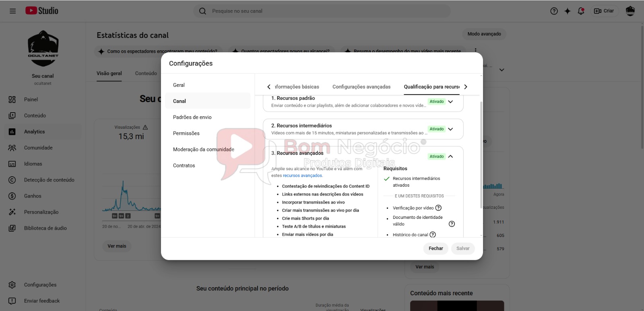Click the Teste A/B de títulos e miniaturas text
The image size is (644, 311).
coord(314,227)
